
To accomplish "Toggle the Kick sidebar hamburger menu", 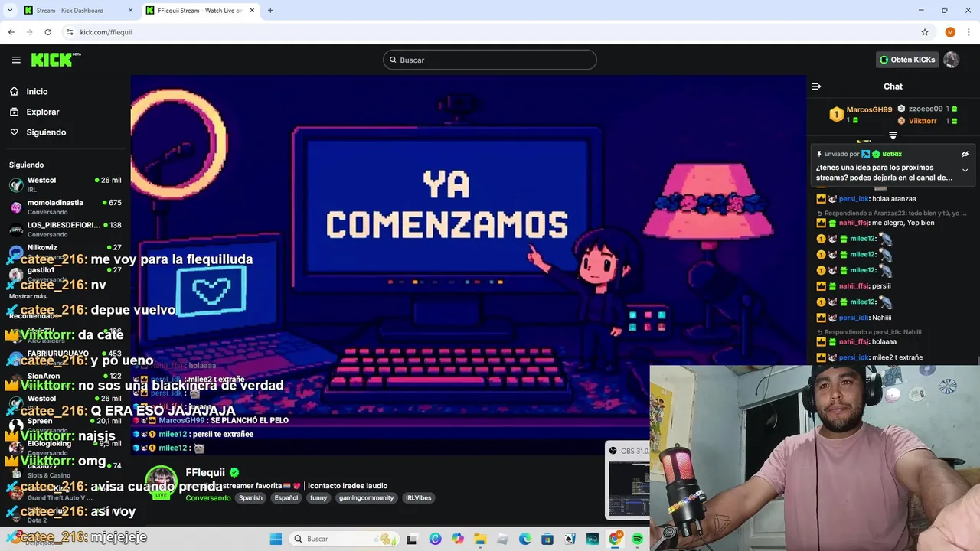I will [x=16, y=60].
